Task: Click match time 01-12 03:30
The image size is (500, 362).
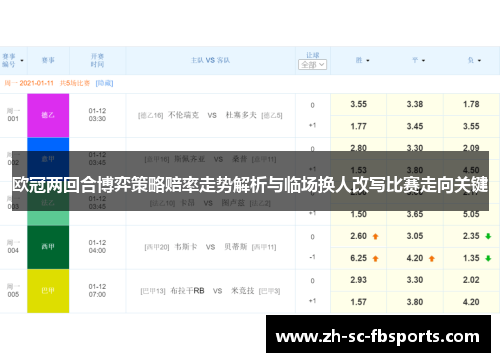Action: tap(97, 115)
